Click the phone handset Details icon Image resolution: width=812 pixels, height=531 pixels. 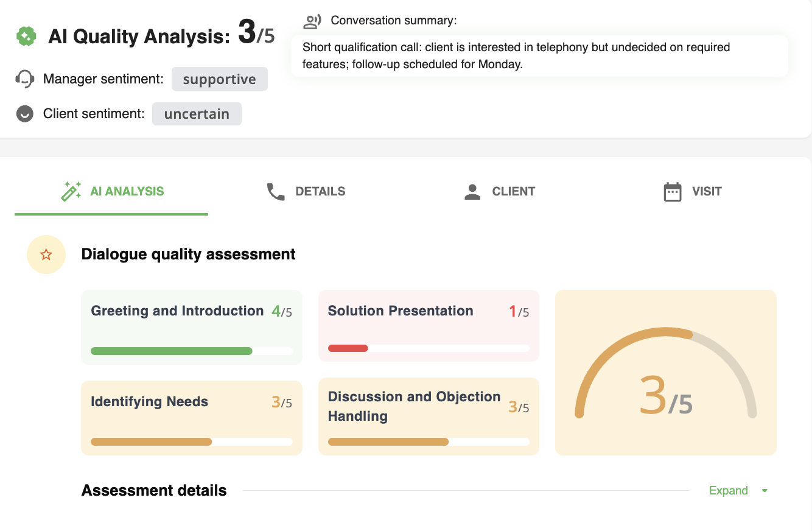(x=276, y=192)
